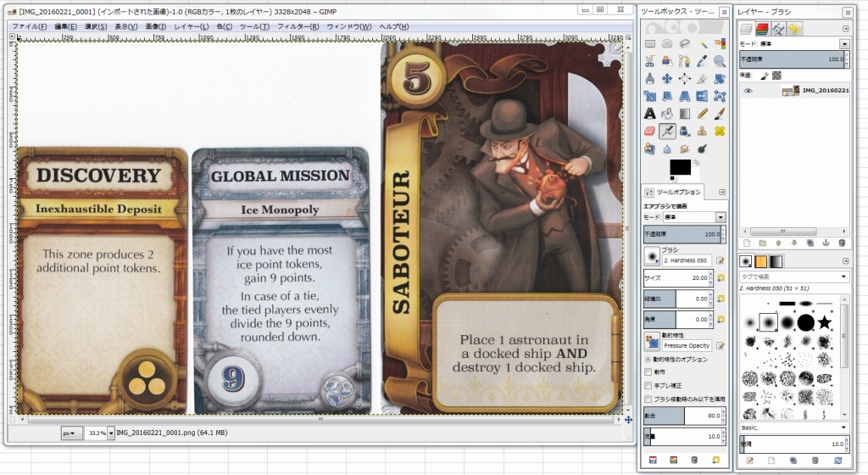868x475 pixels.
Task: Select the Pencil tool
Action: click(702, 114)
